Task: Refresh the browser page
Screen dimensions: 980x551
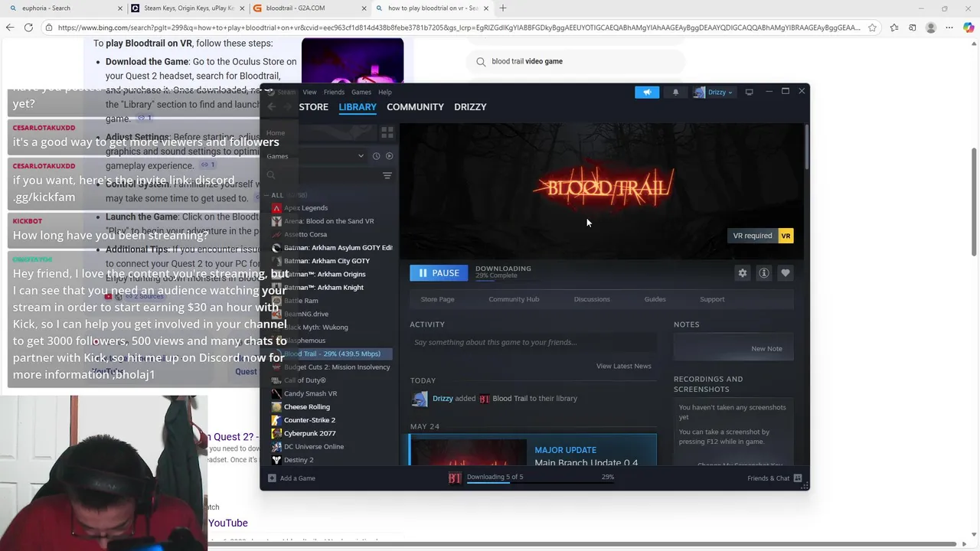Action: click(x=28, y=28)
